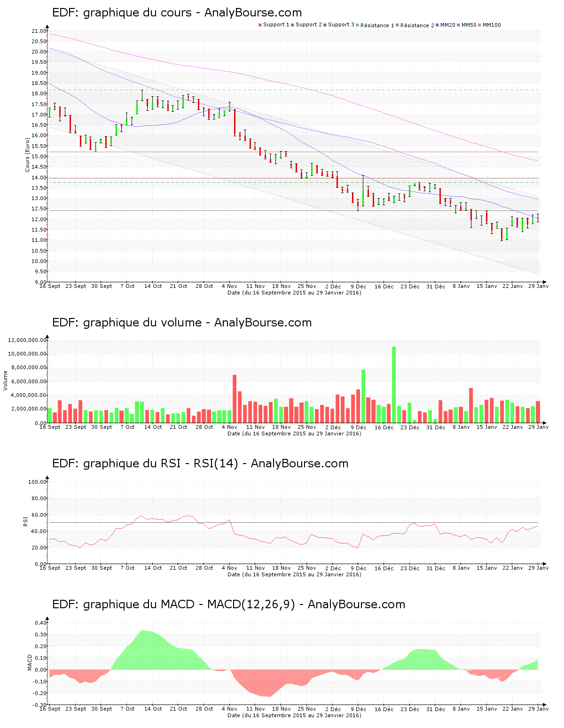Click '4 Nov' date on price chart axis

(229, 286)
